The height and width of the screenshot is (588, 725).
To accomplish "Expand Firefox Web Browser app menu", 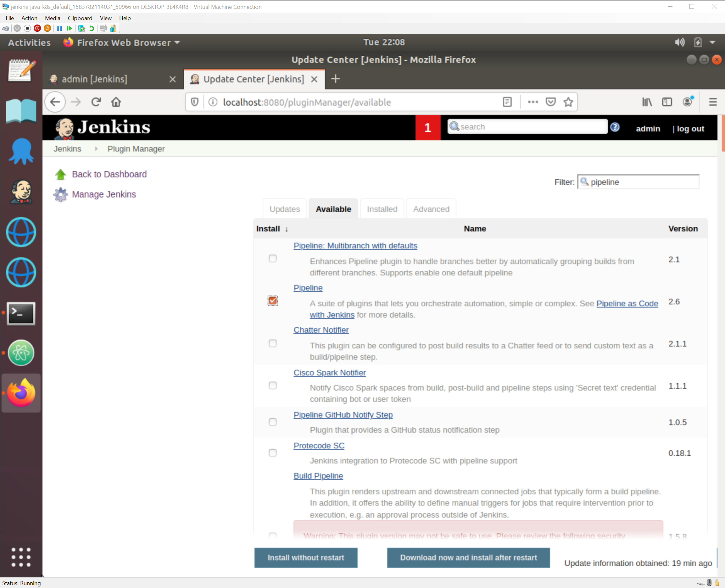I will pos(124,43).
